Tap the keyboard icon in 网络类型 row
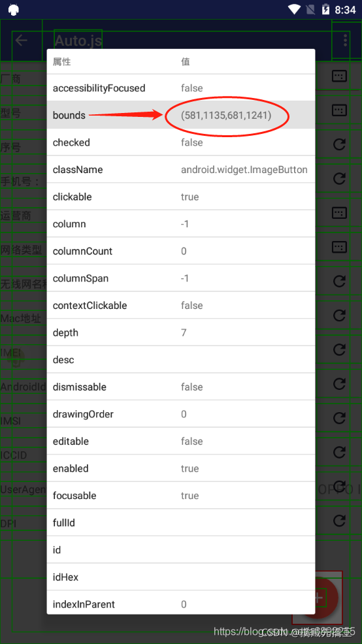 pos(339,247)
